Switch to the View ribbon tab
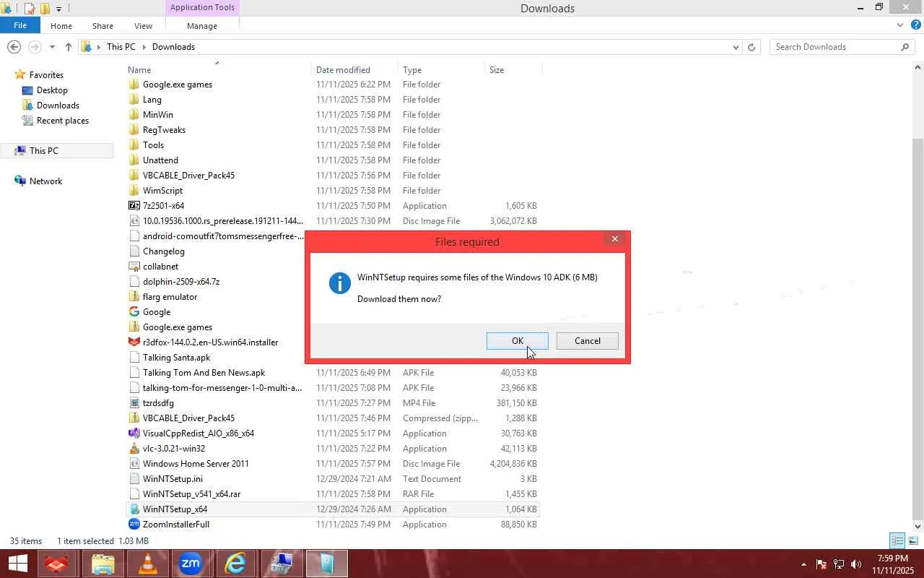 (143, 26)
